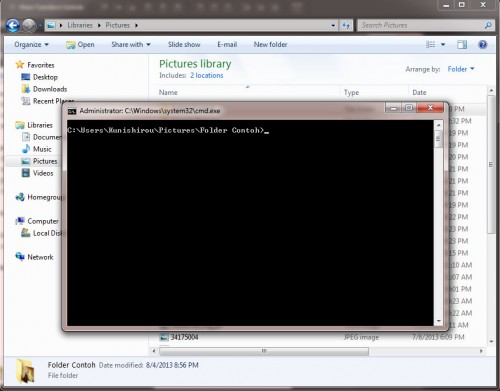Open the 2 locations link
Image resolution: width=500 pixels, height=391 pixels.
(x=207, y=76)
